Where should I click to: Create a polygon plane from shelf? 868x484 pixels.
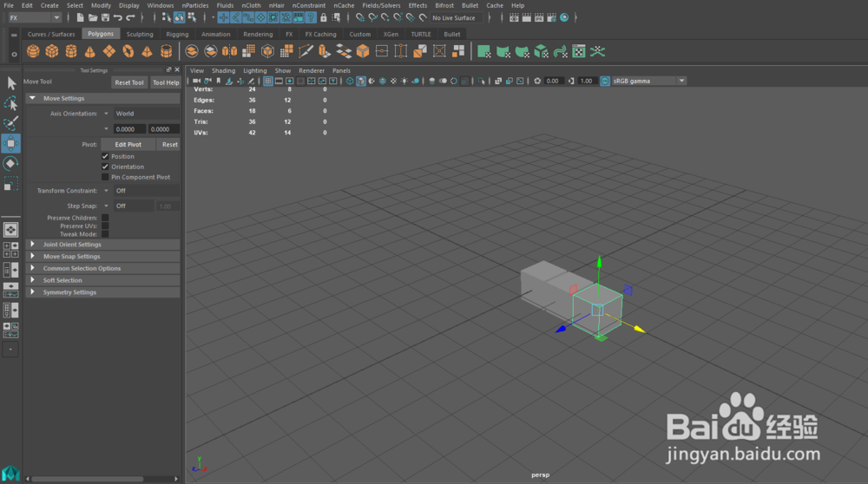point(109,51)
